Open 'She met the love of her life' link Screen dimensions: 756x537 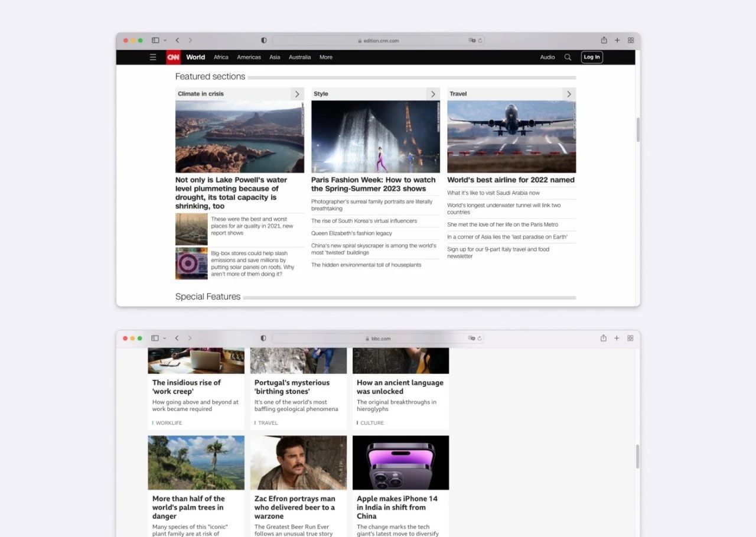click(503, 224)
